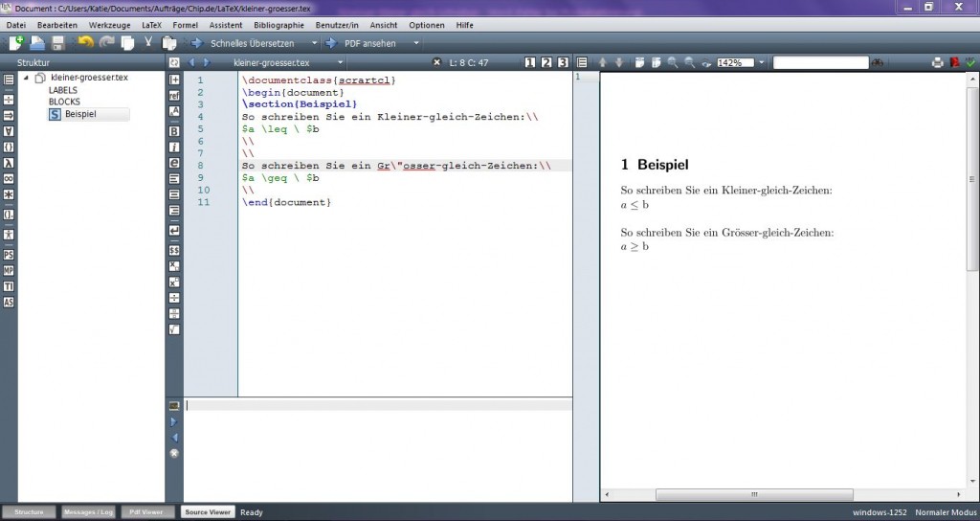Click the close document X next to line info

[x=436, y=62]
